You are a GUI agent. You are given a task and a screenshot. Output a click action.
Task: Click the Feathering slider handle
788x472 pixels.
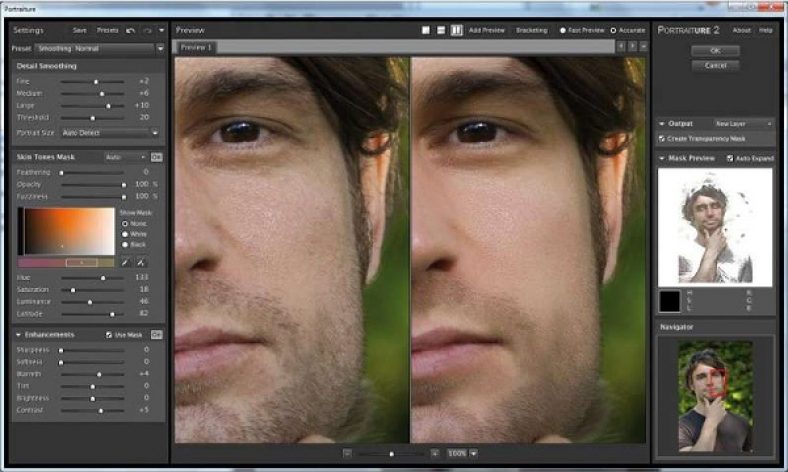61,173
